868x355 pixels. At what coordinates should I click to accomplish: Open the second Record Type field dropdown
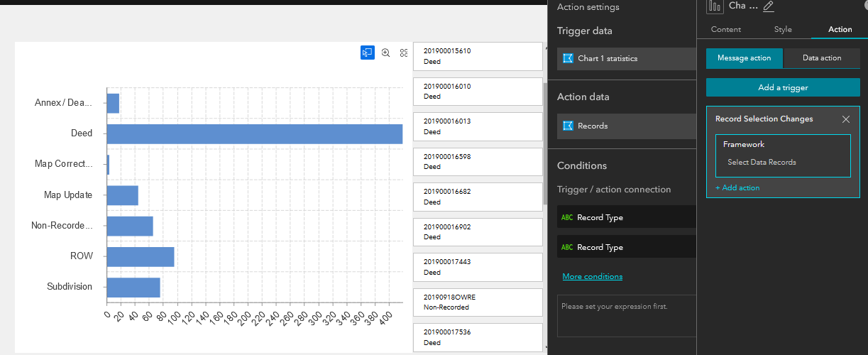(627, 247)
